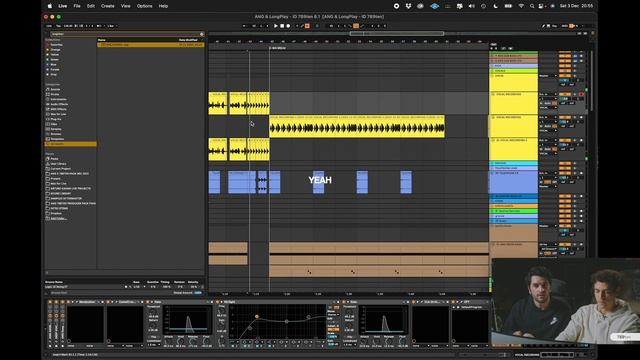Toggle VOCAL RECORDING 2 track activator
Image resolution: width=640 pixels, height=360 pixels.
pos(565,140)
